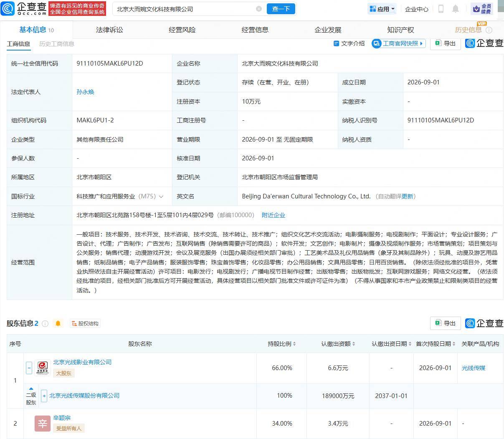Open notifications bell in header
The width and height of the screenshot is (504, 439).
pyautogui.click(x=456, y=9)
